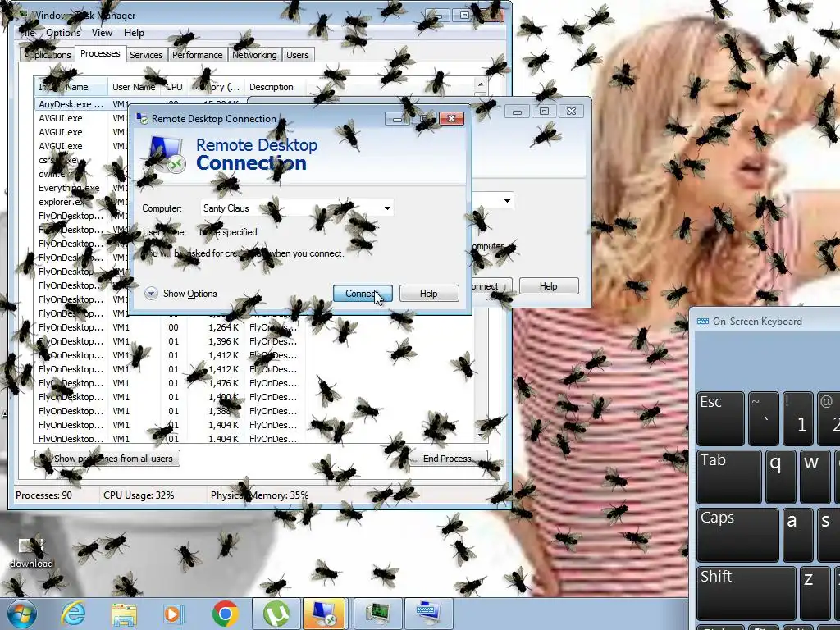Tap the Esc key on On-Screen Keyboard
840x630 pixels.
coord(720,418)
